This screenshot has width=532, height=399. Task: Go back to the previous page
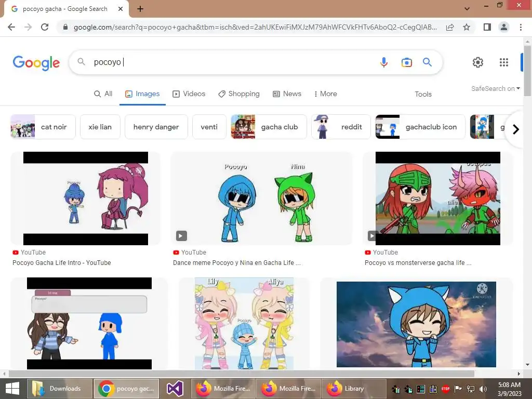point(11,27)
